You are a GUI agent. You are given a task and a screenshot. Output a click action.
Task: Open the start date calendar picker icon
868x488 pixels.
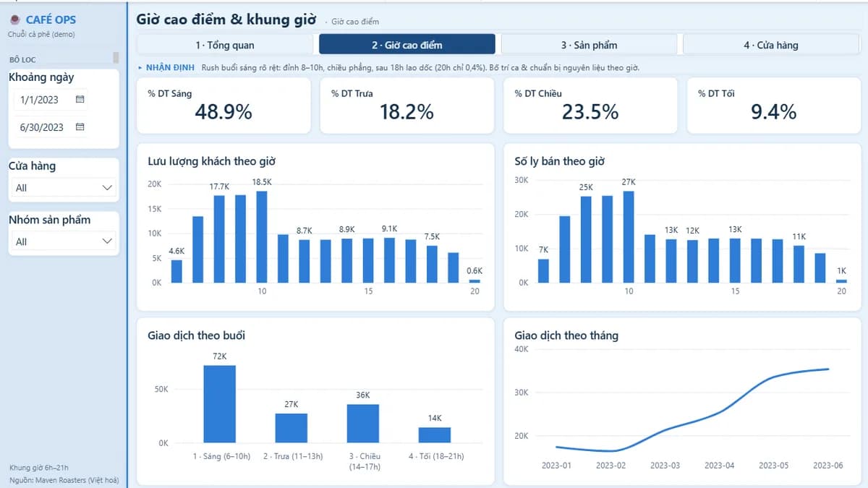tap(80, 99)
